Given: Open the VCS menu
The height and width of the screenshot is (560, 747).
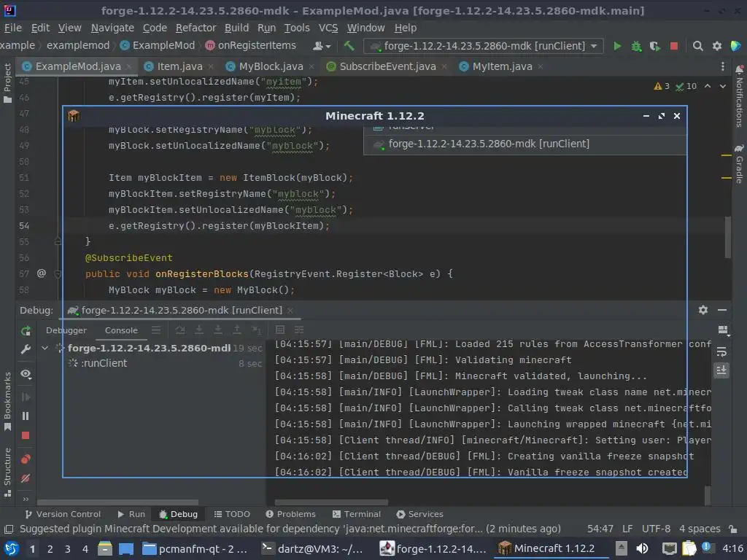Looking at the screenshot, I should (328, 28).
